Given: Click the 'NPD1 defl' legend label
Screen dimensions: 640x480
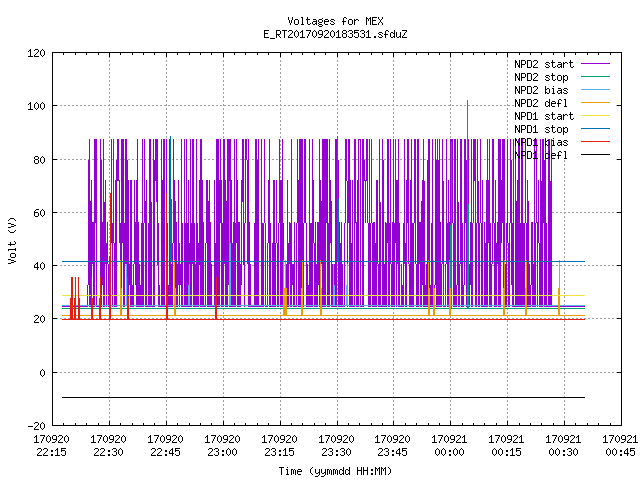Looking at the screenshot, I should (x=541, y=156).
